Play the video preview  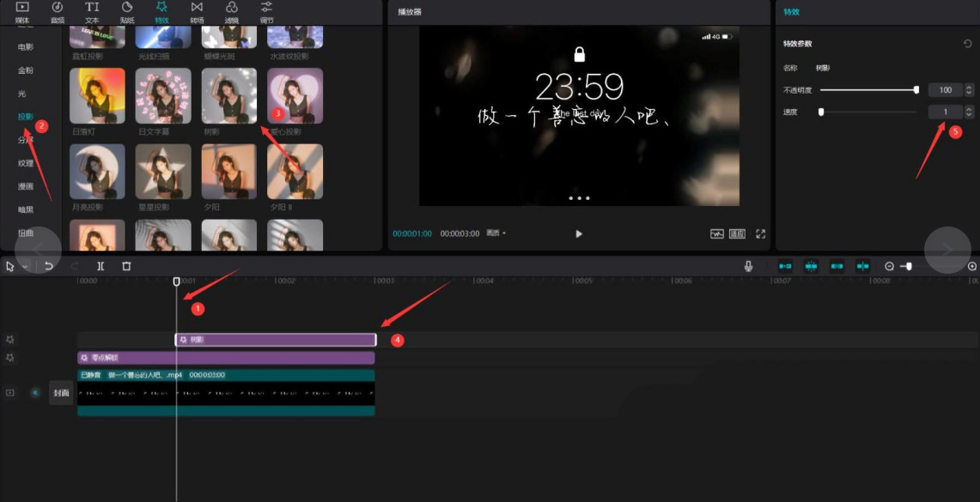click(x=579, y=233)
